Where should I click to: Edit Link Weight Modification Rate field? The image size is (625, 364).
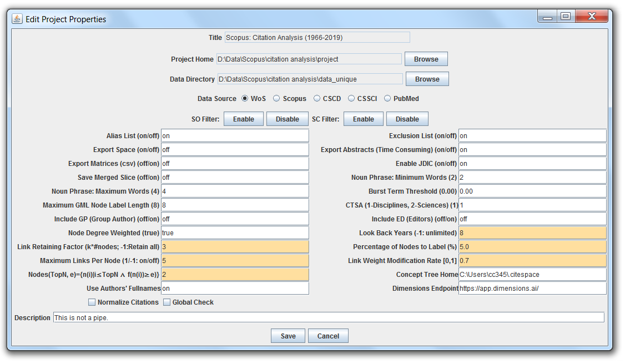pyautogui.click(x=532, y=260)
